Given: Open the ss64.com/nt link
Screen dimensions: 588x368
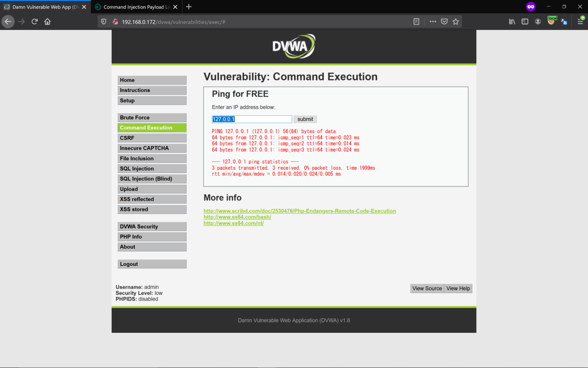Looking at the screenshot, I should tap(234, 223).
